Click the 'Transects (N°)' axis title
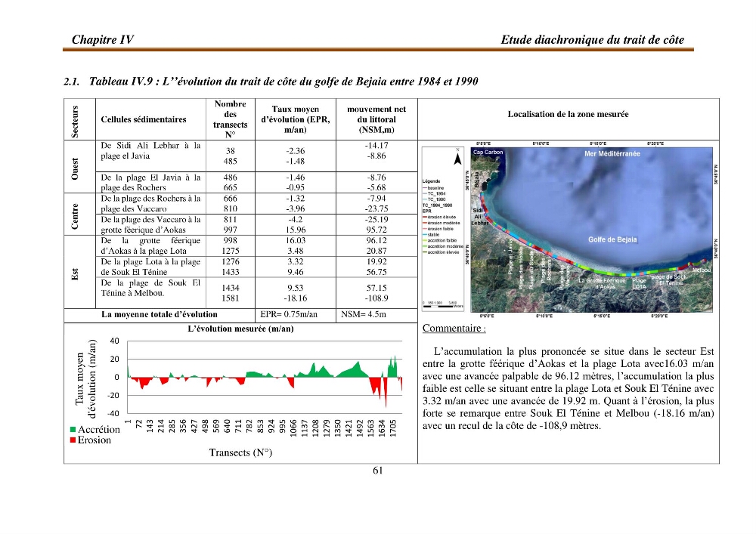The image size is (756, 534). point(240,452)
